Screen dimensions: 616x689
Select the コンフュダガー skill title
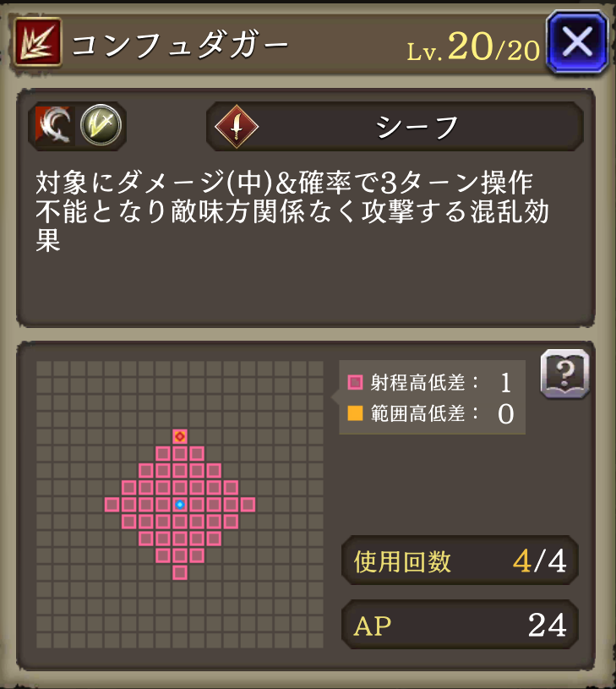pos(180,46)
